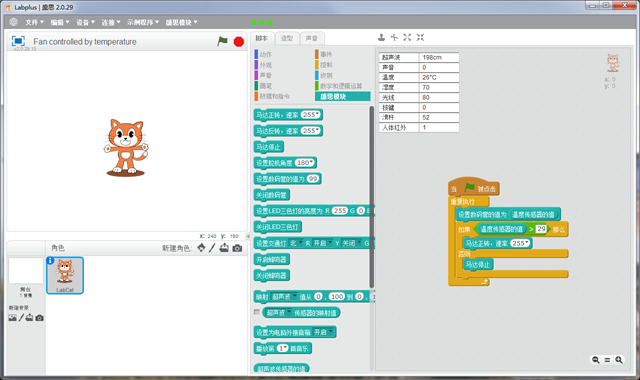Click the green flag to run
The height and width of the screenshot is (380, 640).
point(222,41)
